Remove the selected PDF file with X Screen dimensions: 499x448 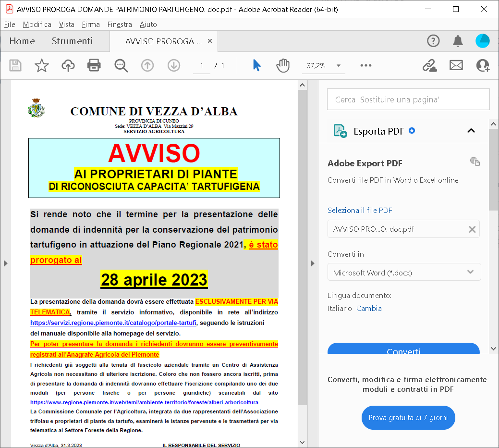coord(472,229)
